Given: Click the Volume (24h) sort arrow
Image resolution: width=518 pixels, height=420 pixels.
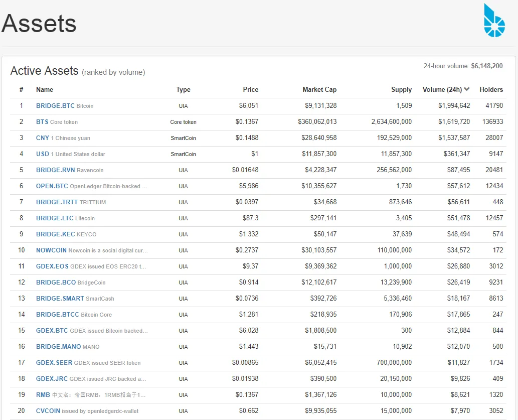Looking at the screenshot, I should coord(467,89).
